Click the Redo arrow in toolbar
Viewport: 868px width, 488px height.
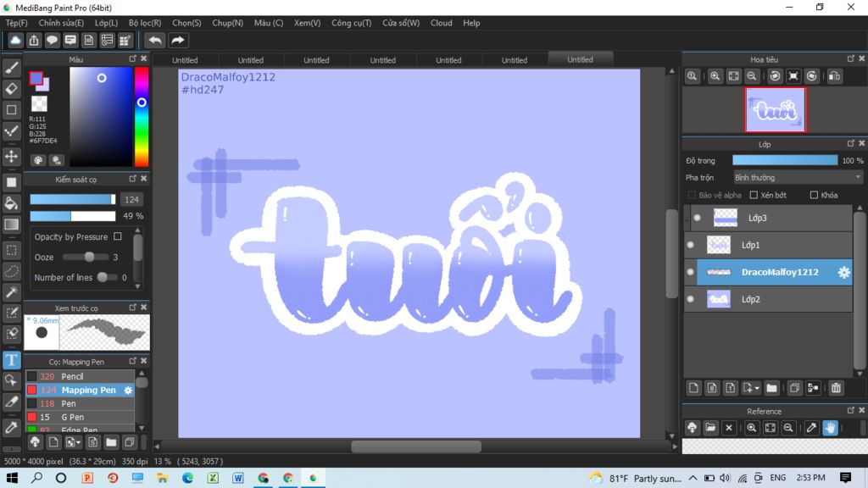178,41
